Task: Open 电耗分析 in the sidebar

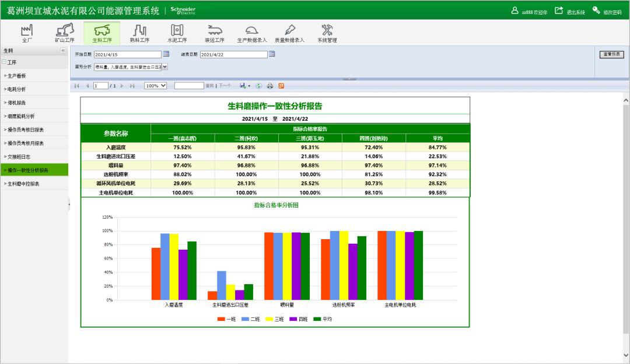Action: click(x=17, y=89)
